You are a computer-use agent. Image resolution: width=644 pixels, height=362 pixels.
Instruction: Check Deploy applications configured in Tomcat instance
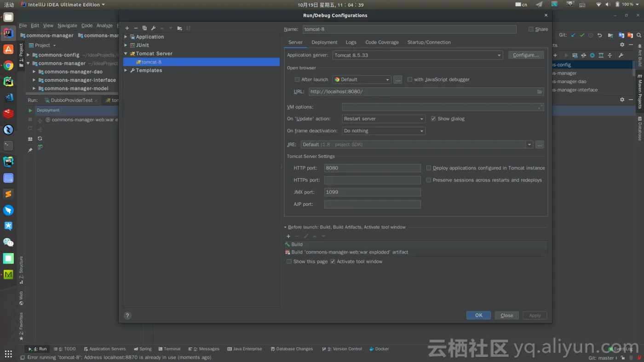[429, 168]
